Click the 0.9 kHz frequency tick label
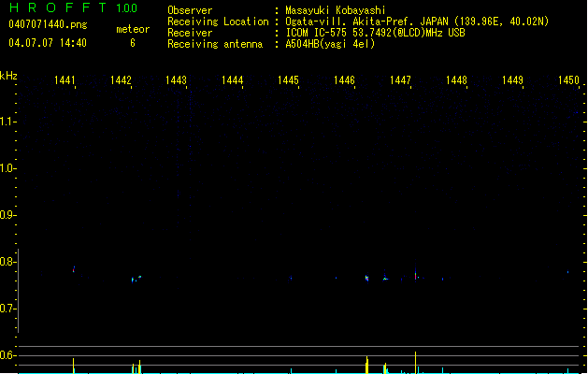Screen dimensions: 588x374 click(x=7, y=215)
